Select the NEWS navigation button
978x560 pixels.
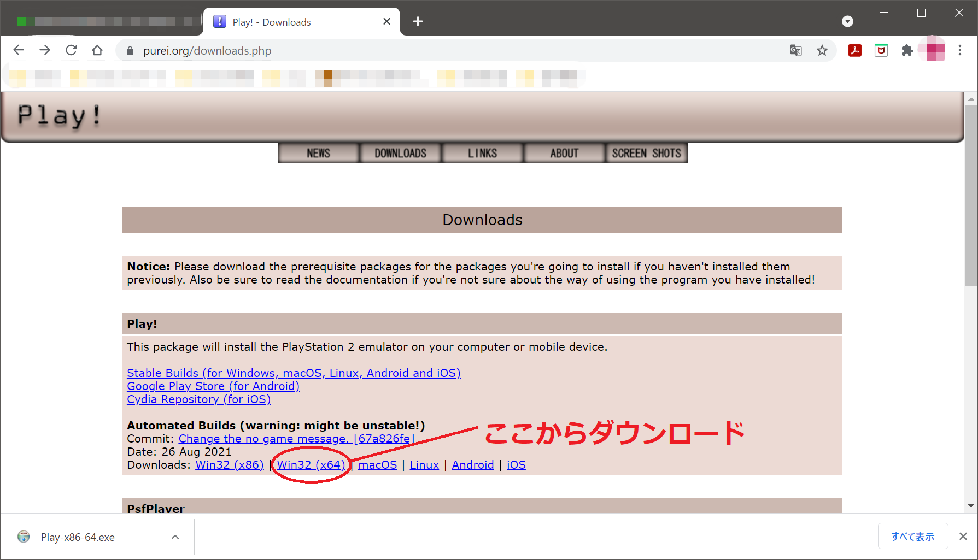318,153
